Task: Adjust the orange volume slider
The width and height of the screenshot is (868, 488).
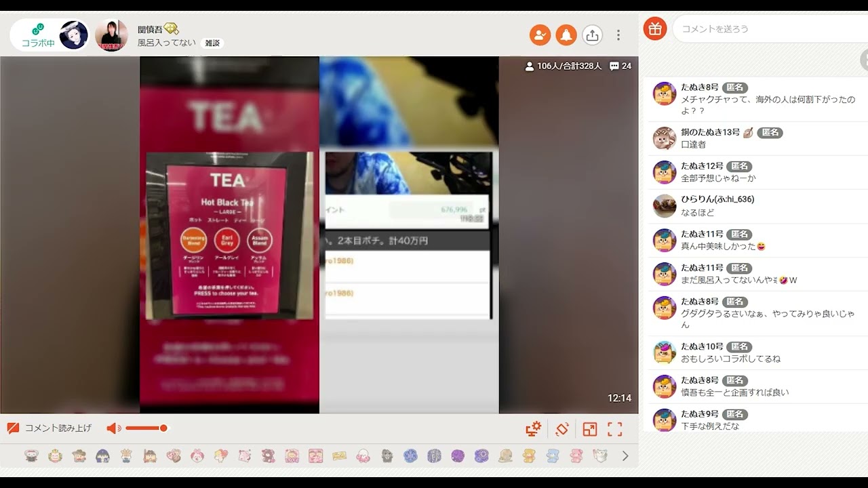Action: pyautogui.click(x=146, y=428)
